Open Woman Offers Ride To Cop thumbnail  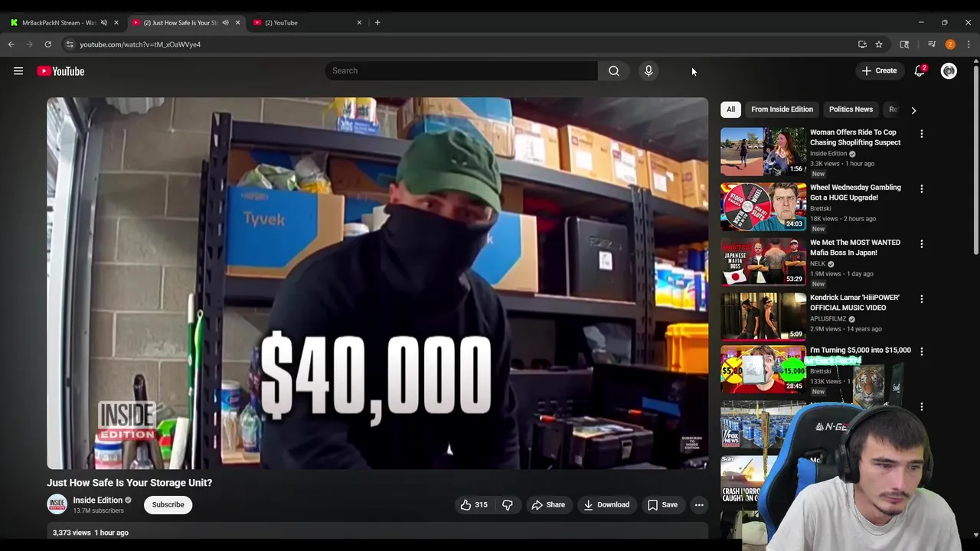763,152
